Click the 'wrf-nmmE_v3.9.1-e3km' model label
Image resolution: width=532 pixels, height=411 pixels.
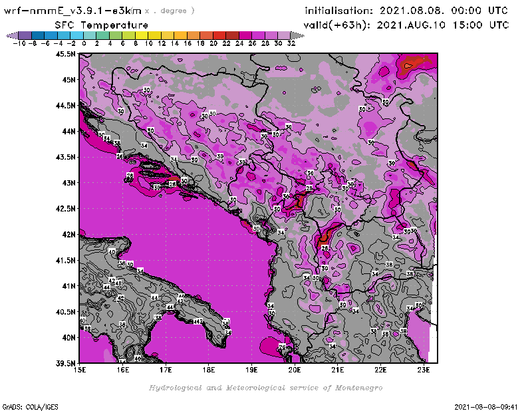coord(72,11)
